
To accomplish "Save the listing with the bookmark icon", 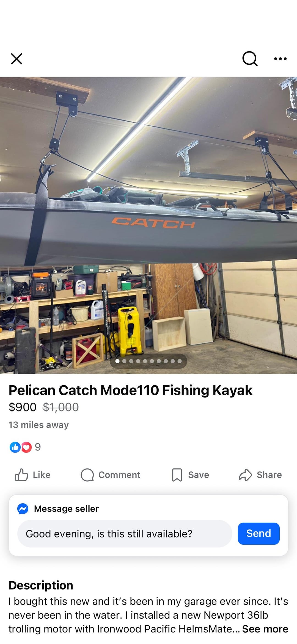I will (x=177, y=475).
